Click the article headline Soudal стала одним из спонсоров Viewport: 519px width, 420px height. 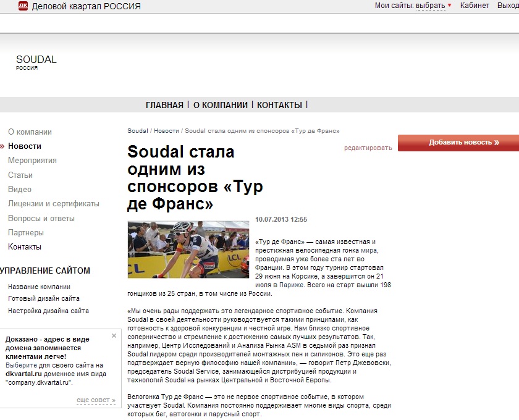coord(195,177)
